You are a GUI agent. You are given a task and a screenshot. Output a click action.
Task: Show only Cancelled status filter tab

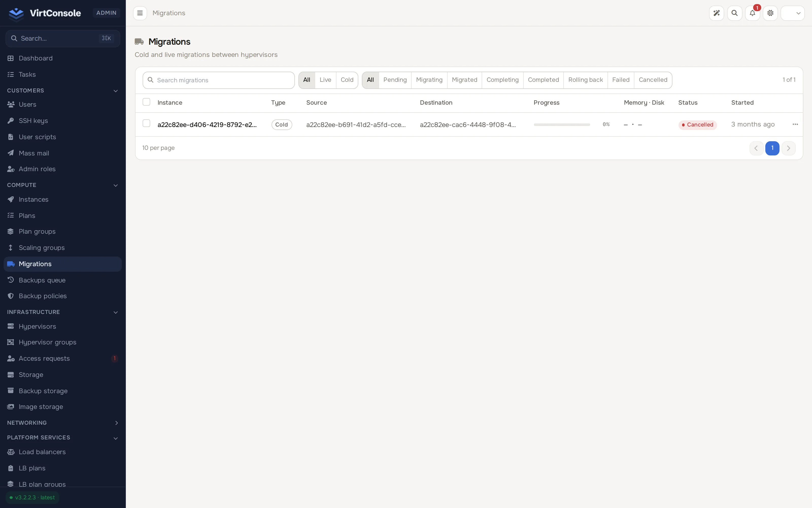(x=653, y=80)
